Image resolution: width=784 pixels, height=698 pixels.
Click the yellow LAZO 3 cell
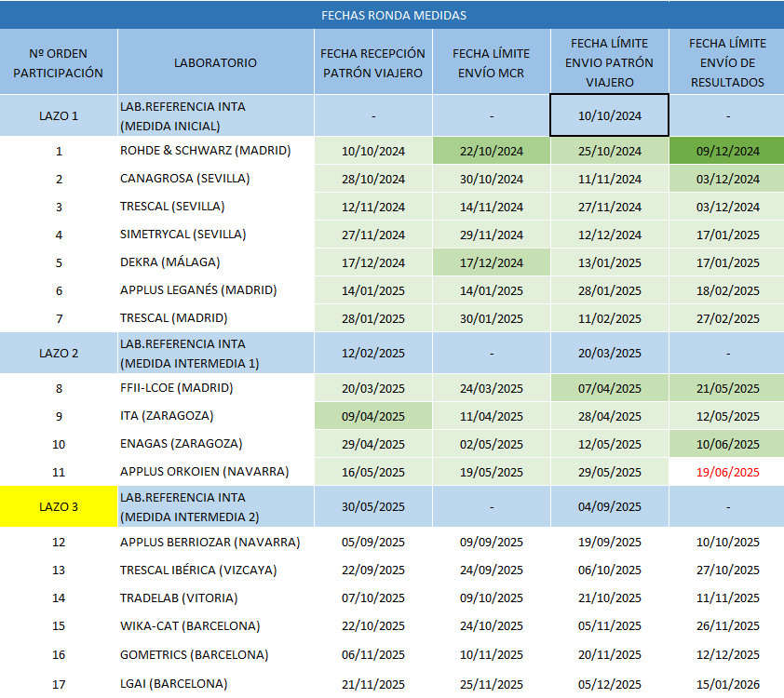(59, 506)
